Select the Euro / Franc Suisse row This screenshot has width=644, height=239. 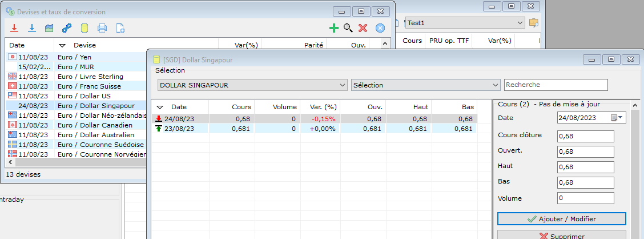pyautogui.click(x=77, y=86)
